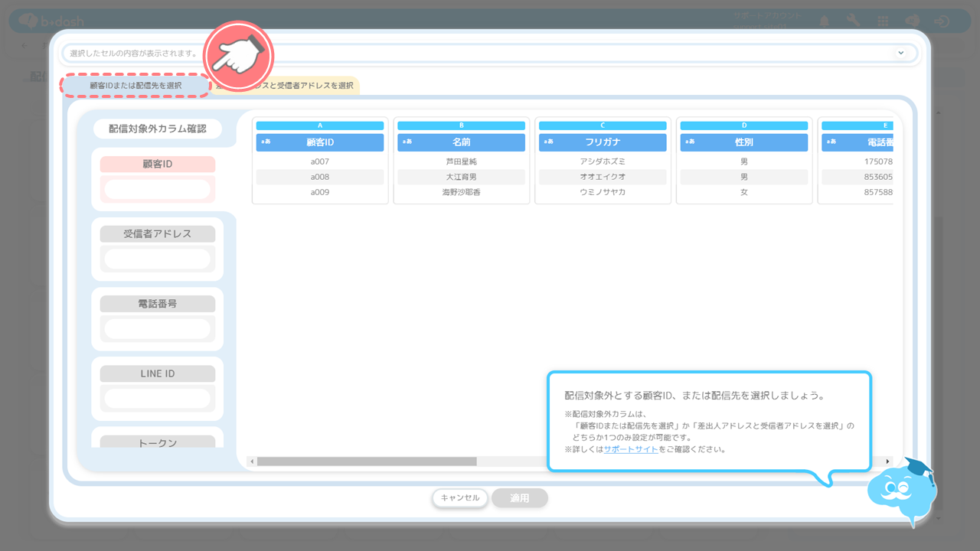The height and width of the screenshot is (551, 980).
Task: Click the キャンセル button
Action: pyautogui.click(x=460, y=497)
